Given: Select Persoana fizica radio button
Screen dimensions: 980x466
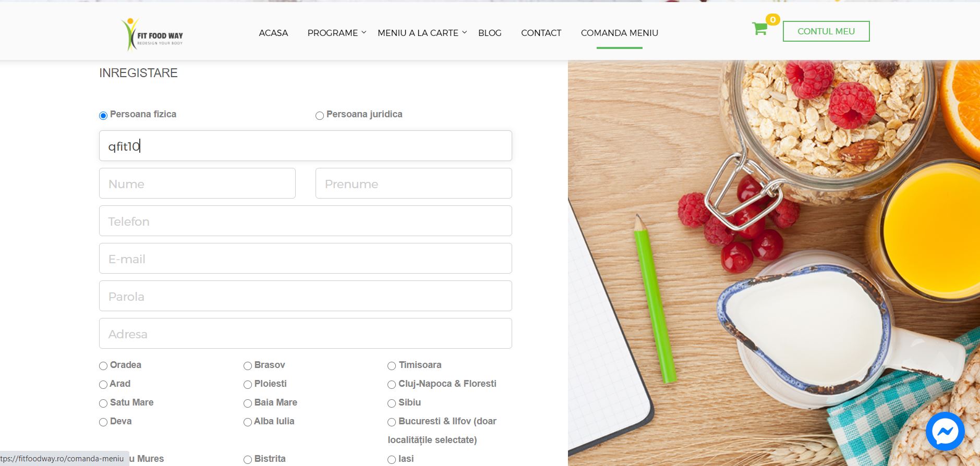Looking at the screenshot, I should [x=103, y=116].
